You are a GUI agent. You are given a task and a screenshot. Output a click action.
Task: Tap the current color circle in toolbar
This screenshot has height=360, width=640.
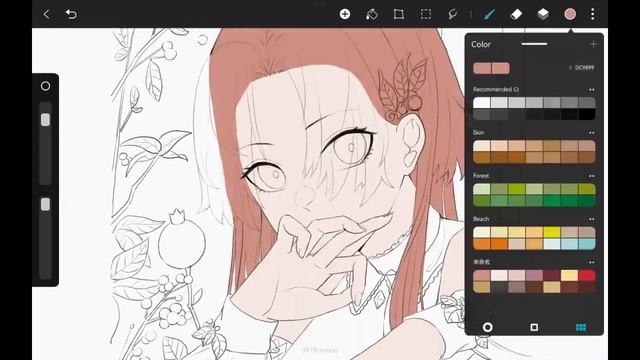tap(570, 14)
